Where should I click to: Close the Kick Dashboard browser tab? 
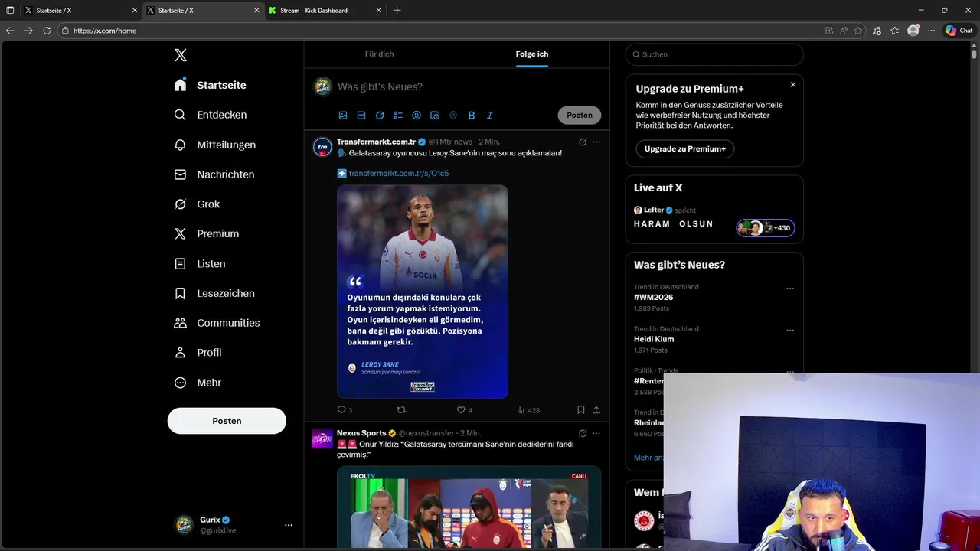click(x=378, y=11)
